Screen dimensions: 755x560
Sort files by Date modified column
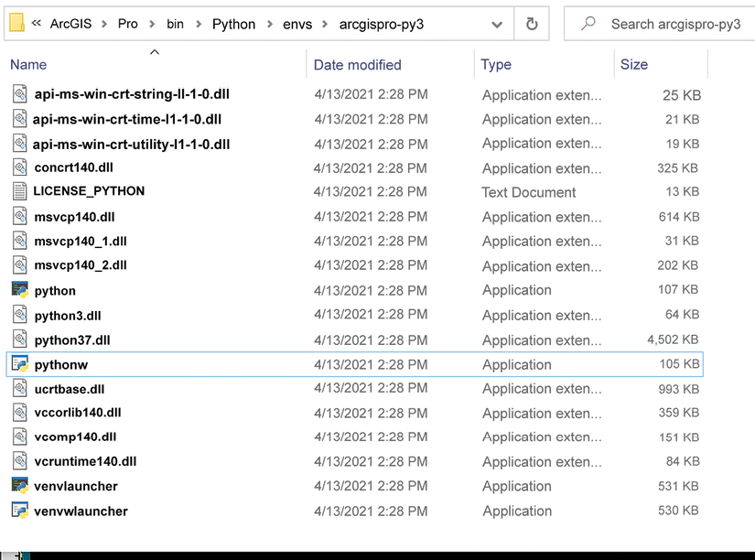coord(357,65)
